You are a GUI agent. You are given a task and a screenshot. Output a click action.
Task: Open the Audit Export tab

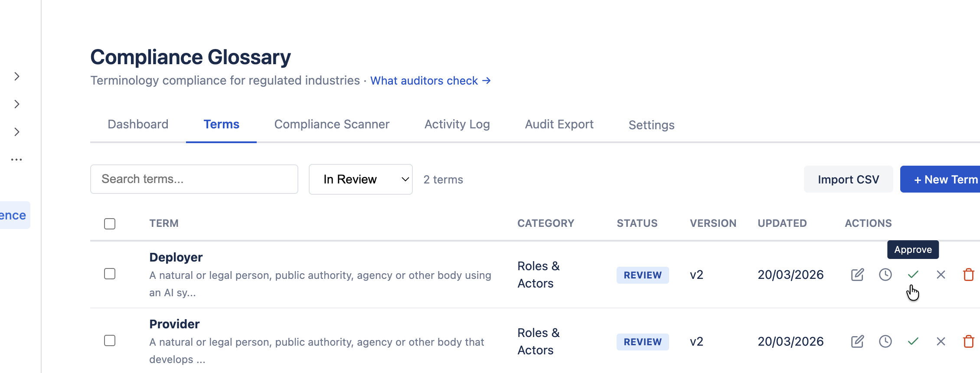tap(559, 124)
